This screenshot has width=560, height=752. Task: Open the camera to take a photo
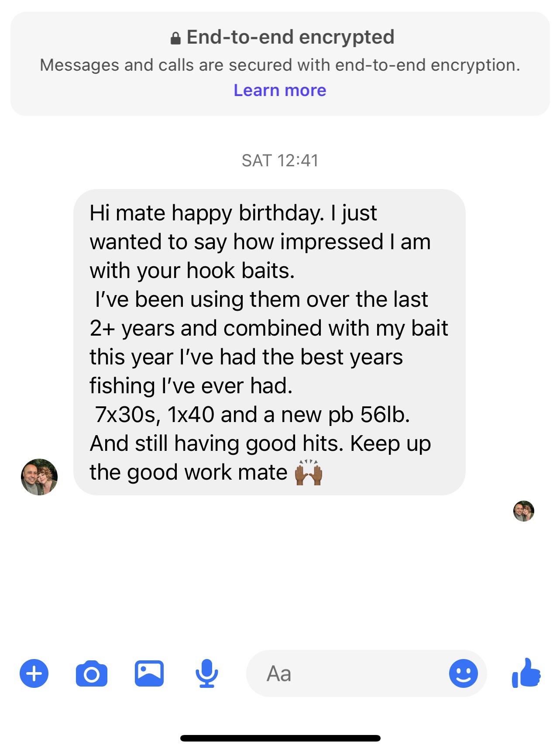point(92,674)
